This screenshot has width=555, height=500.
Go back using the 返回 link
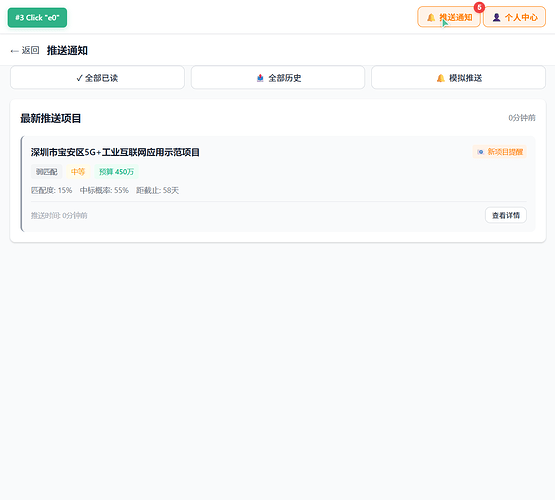click(25, 51)
